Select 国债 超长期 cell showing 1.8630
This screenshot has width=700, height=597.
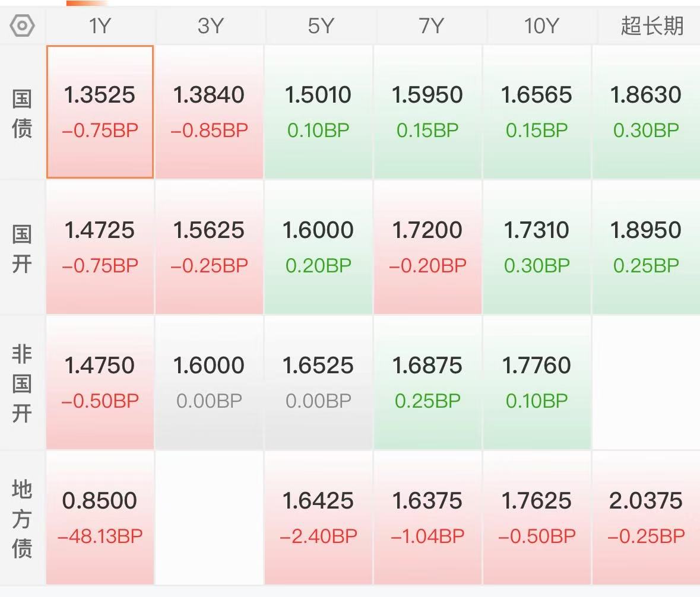click(x=646, y=112)
